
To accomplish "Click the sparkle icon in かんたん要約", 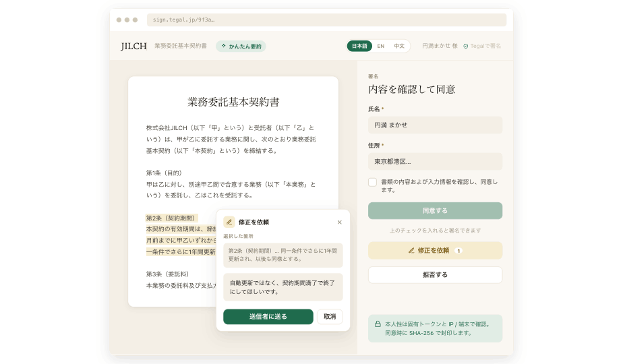I will 224,46.
